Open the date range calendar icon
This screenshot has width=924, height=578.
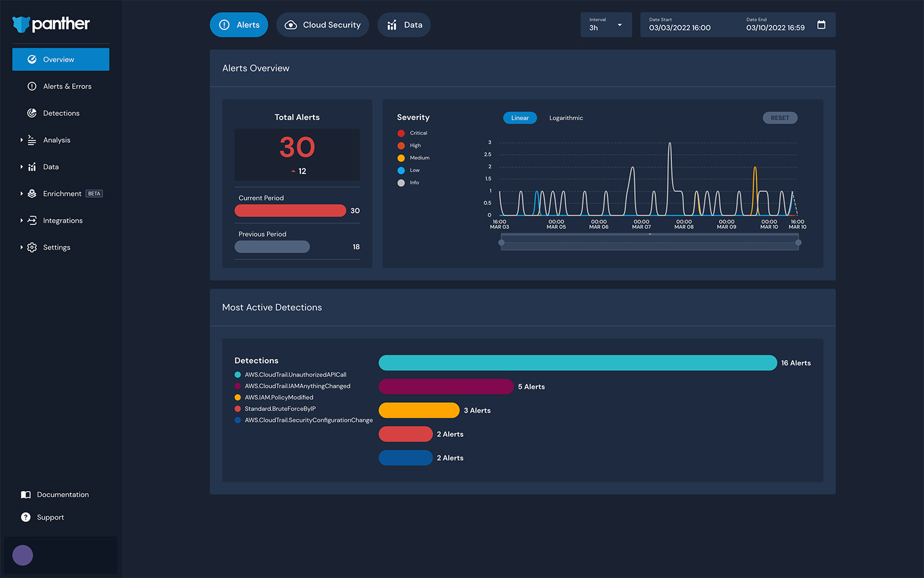821,25
